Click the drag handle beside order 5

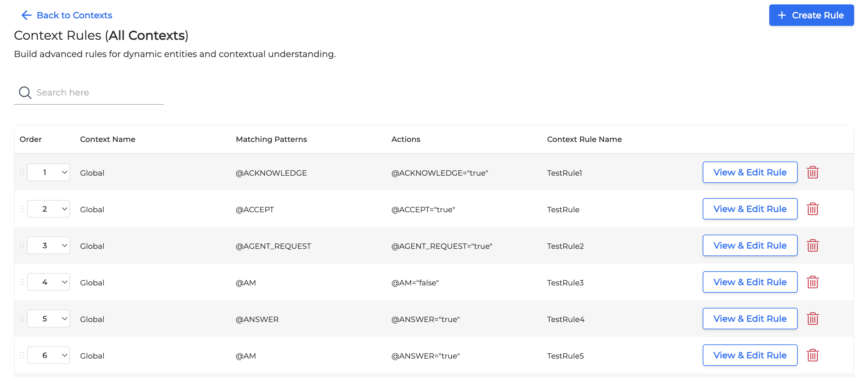[22, 319]
